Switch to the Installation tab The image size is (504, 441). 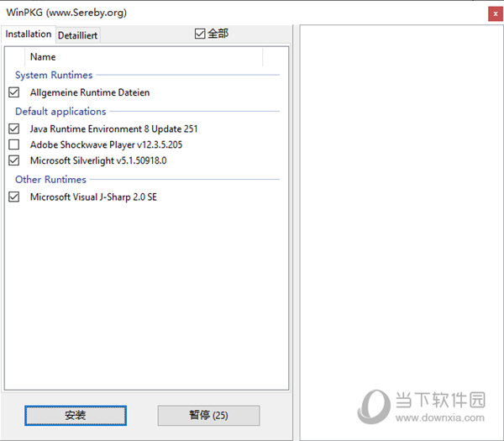click(x=28, y=34)
